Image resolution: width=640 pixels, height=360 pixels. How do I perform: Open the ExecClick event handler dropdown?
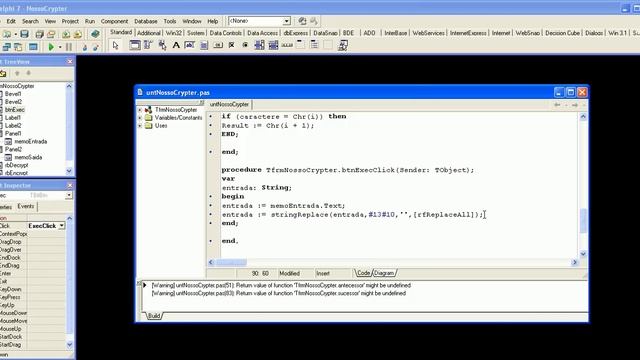point(62,226)
